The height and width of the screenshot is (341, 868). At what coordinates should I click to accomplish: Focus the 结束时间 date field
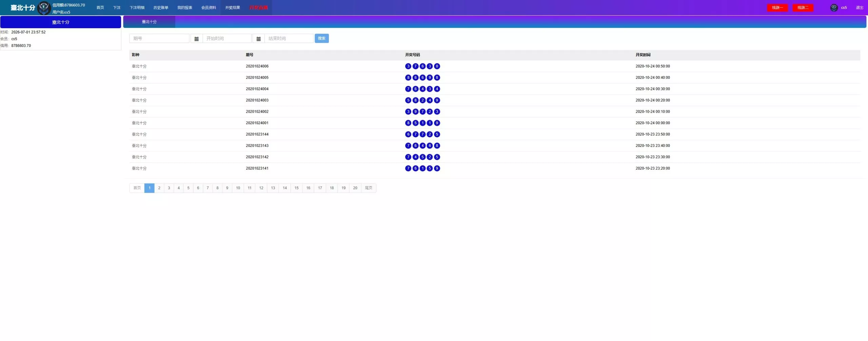(x=289, y=38)
